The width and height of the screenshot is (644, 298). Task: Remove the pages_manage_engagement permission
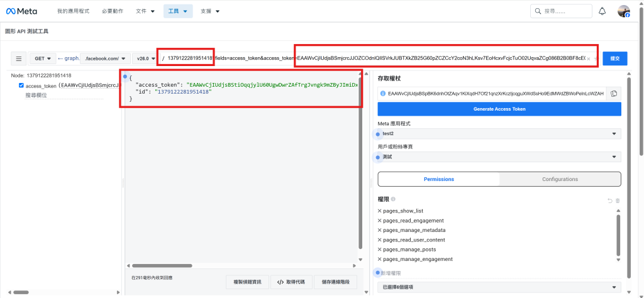click(x=379, y=259)
